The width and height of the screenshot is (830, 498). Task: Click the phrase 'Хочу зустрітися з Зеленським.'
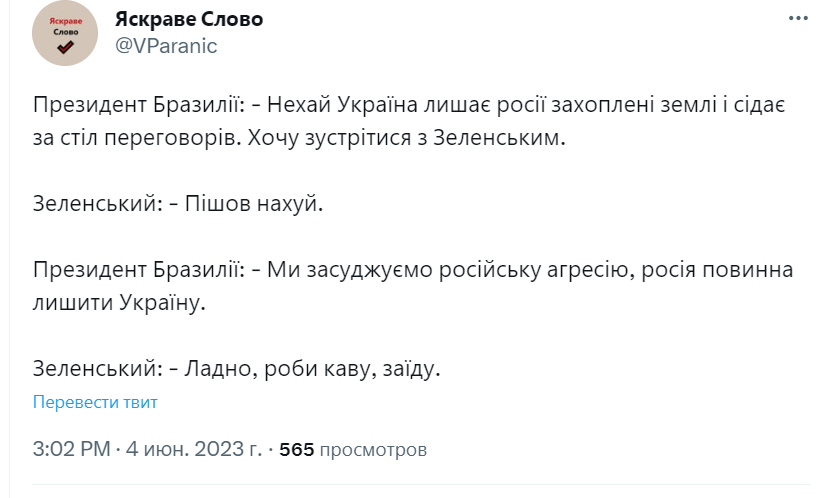[x=407, y=138]
